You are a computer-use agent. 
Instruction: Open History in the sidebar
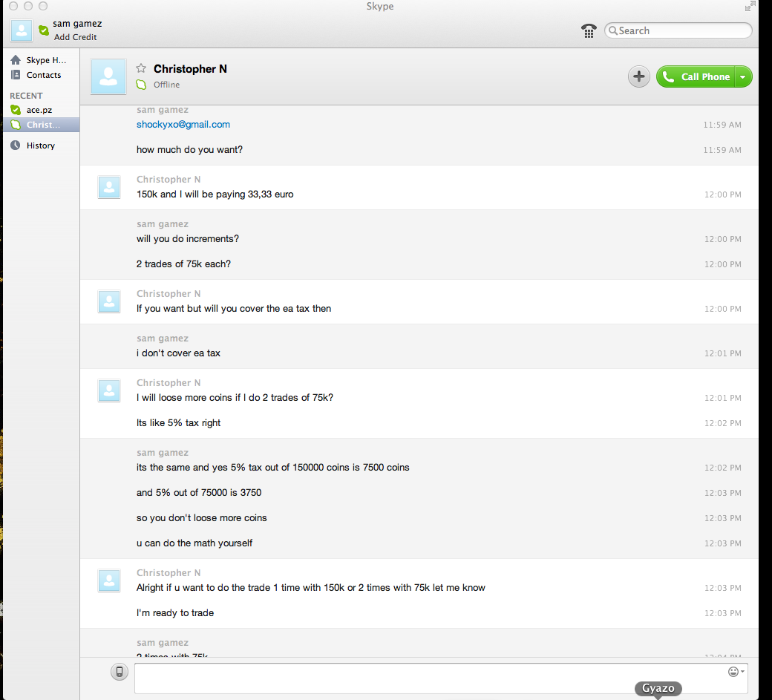point(40,145)
